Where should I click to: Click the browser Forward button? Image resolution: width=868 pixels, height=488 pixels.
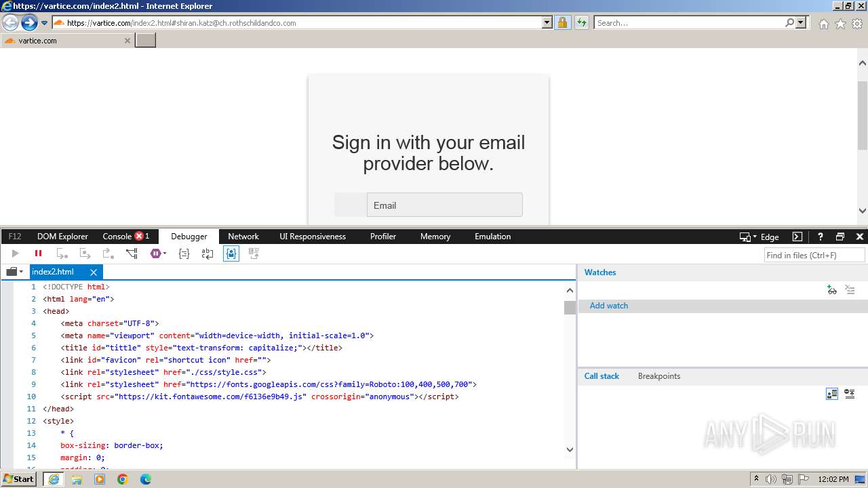tap(28, 23)
